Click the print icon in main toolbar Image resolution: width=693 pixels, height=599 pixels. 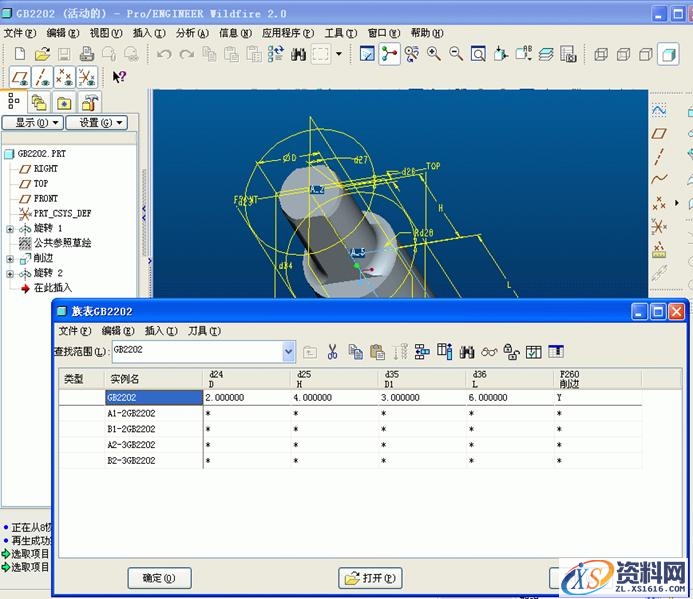[x=86, y=54]
